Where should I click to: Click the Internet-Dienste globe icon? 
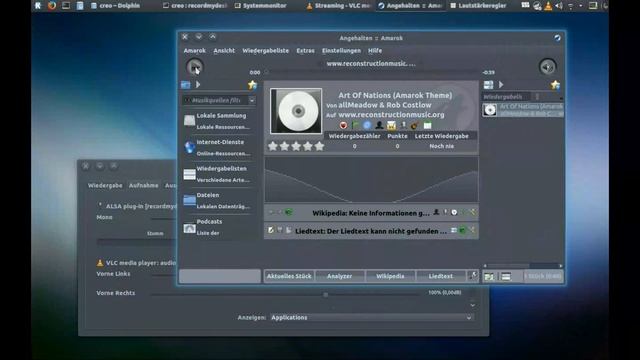coord(189,147)
